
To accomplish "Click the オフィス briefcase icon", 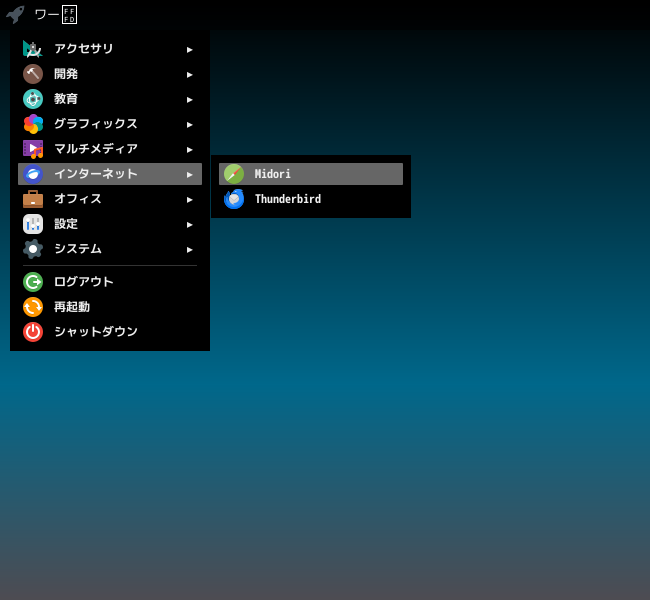I will pos(33,199).
